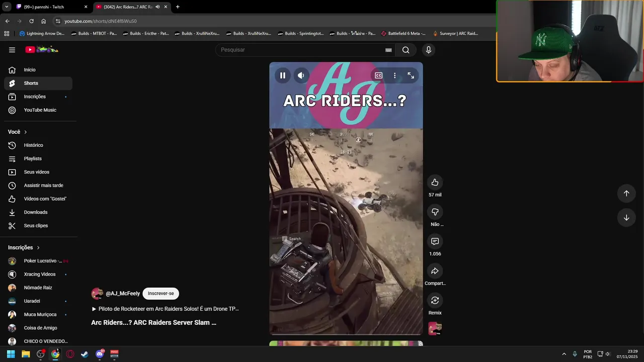The width and height of the screenshot is (644, 362).
Task: Open the Chrome apps grid bookmark
Action: click(7, 34)
